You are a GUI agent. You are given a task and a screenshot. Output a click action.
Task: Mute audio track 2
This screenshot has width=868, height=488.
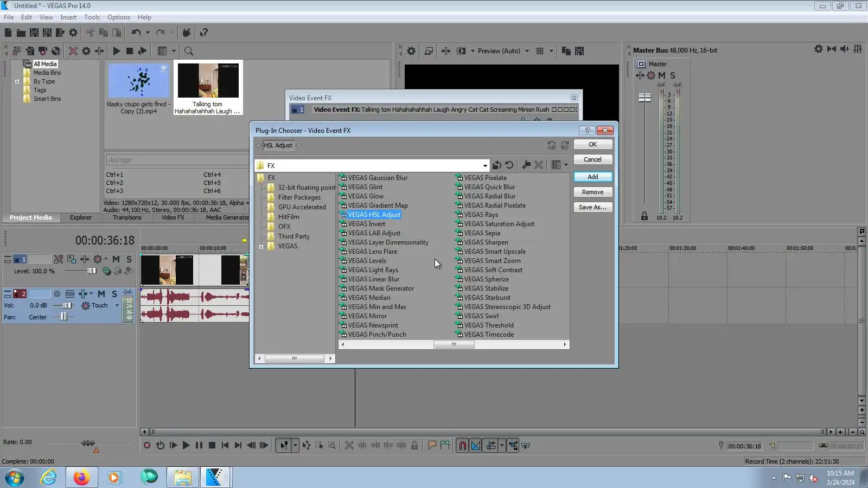coord(101,294)
